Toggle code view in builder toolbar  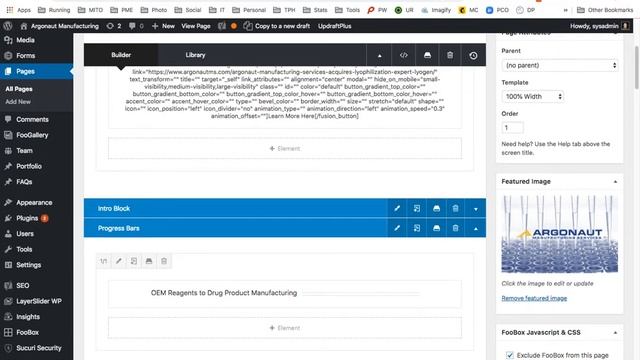point(403,55)
